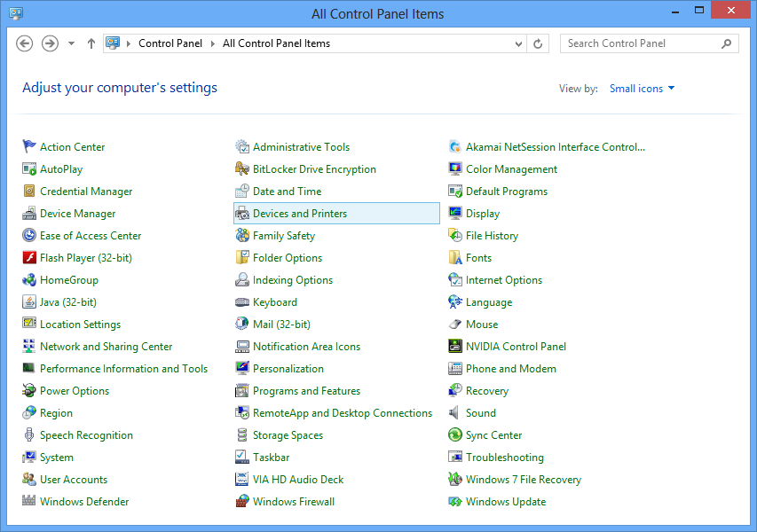Open the VIA HD Audio Deck link
The width and height of the screenshot is (757, 532).
[x=298, y=480]
